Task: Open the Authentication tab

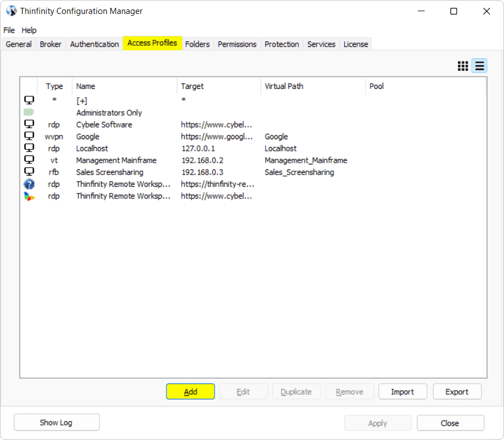Action: [x=94, y=44]
